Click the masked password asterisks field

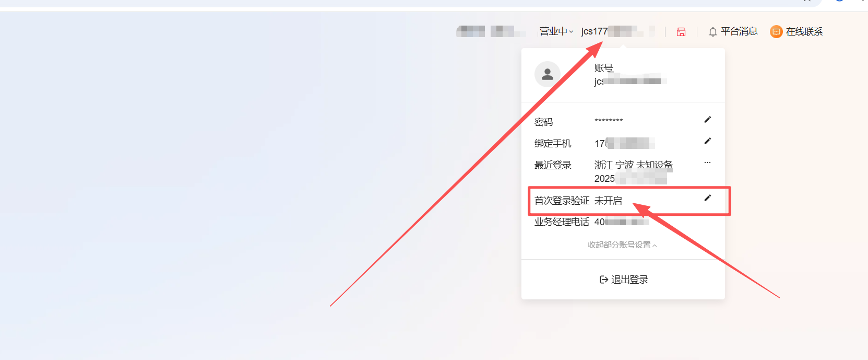(609, 121)
